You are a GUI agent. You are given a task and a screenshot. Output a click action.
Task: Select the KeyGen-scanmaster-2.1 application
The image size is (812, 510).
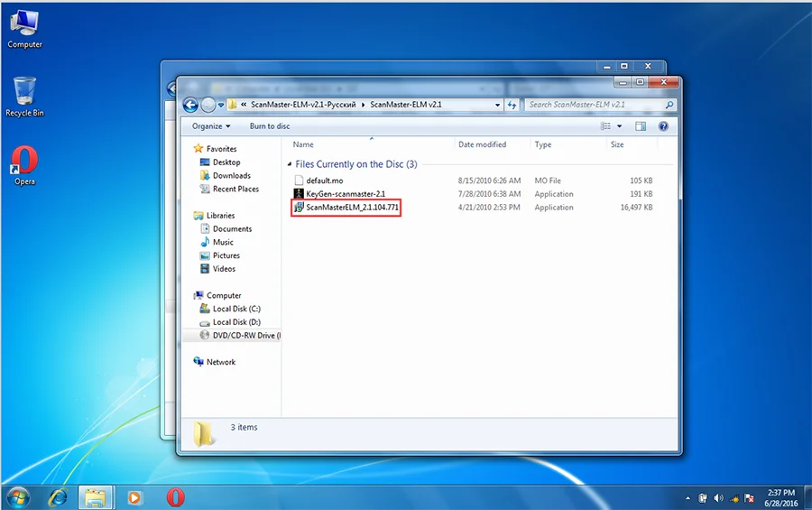[x=346, y=194]
